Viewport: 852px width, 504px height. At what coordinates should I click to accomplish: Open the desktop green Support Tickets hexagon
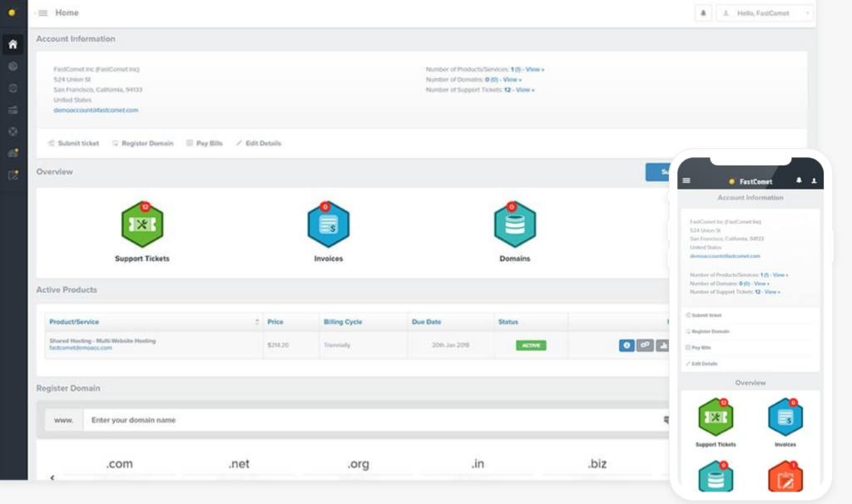tap(142, 225)
